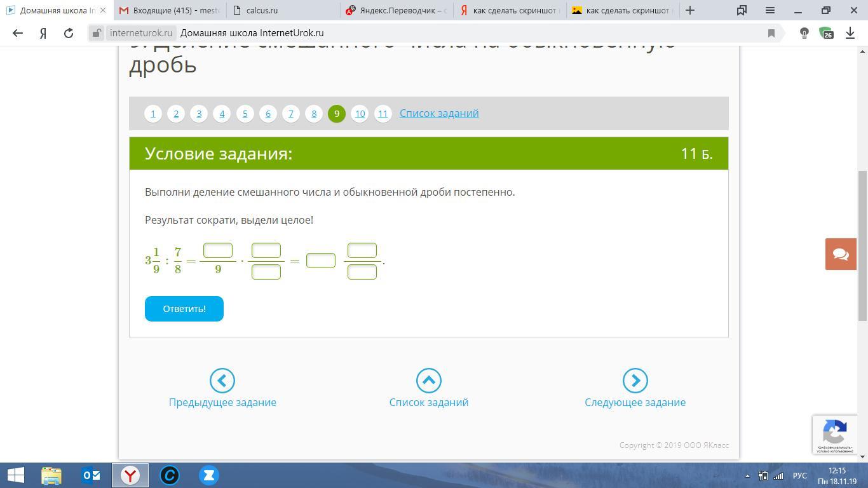Open the blue C app in taskbar
Viewport: 868px width, 488px height.
pyautogui.click(x=170, y=475)
